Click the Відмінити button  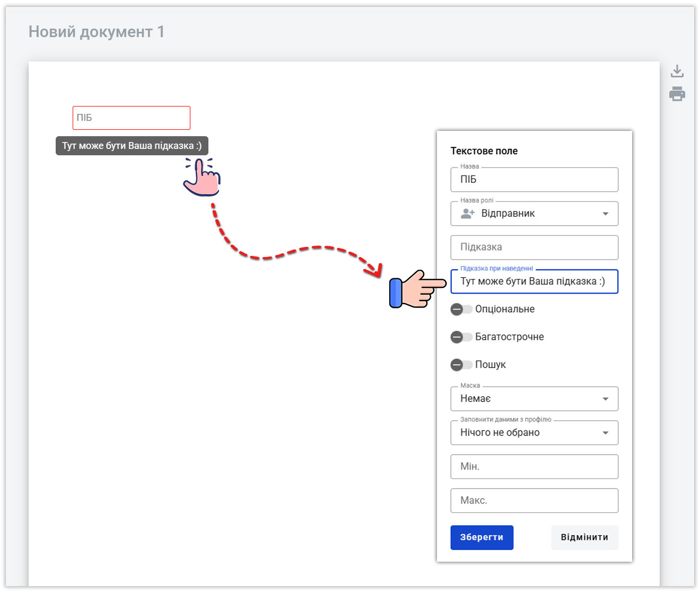pyautogui.click(x=584, y=537)
